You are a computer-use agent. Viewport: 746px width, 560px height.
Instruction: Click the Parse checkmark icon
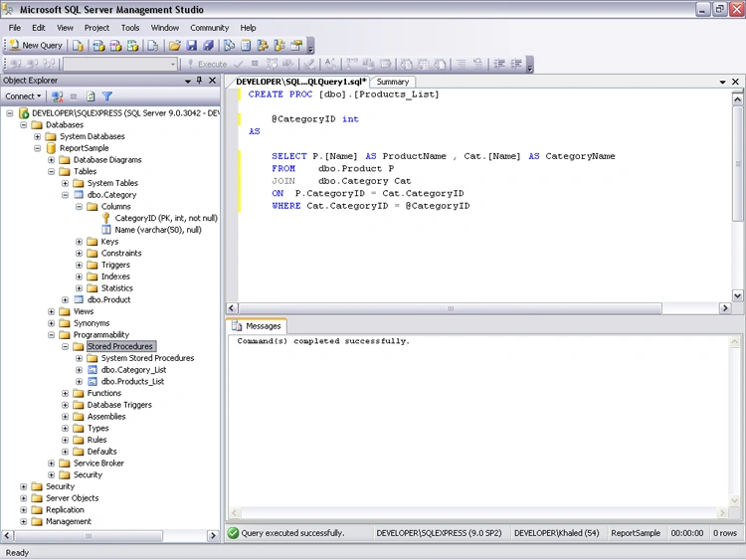point(239,64)
